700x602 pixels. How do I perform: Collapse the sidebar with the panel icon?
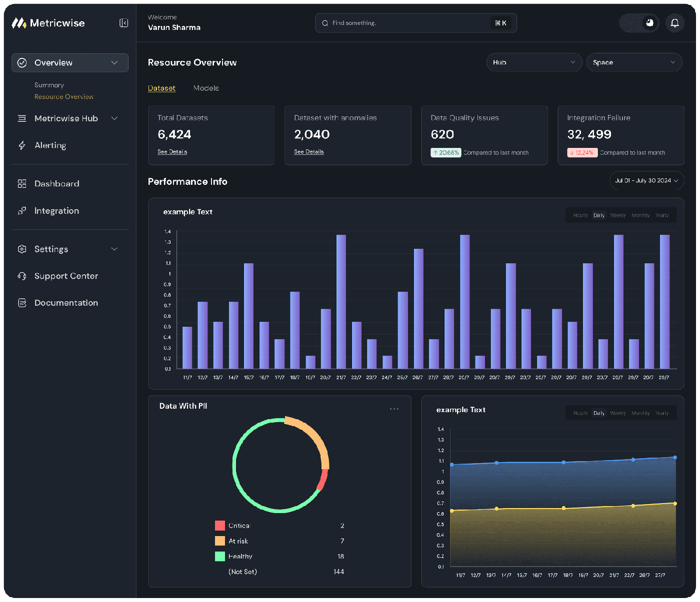124,23
